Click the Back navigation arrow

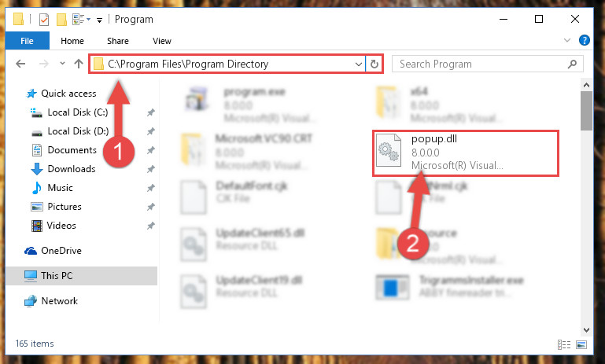point(20,64)
